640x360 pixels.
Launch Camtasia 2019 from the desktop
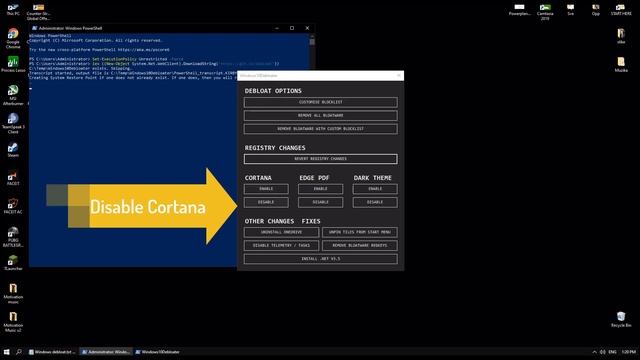(x=545, y=11)
